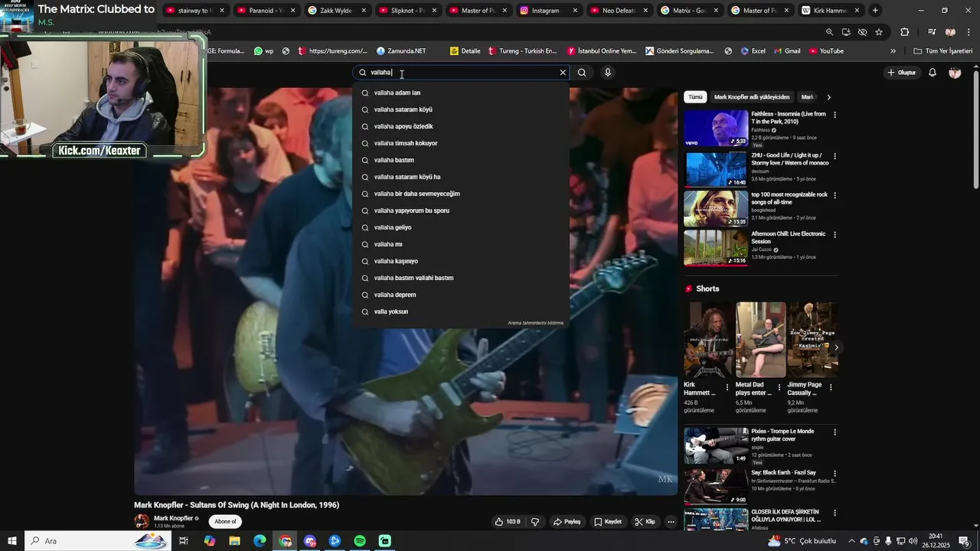980x551 pixels.
Task: Open browser extensions puzzle icon
Action: pos(905,32)
